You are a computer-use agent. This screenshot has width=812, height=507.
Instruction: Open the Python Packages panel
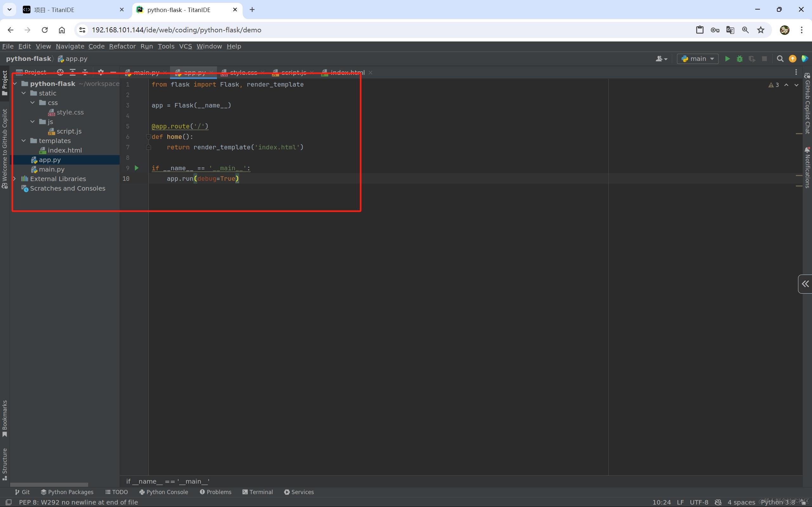[67, 492]
